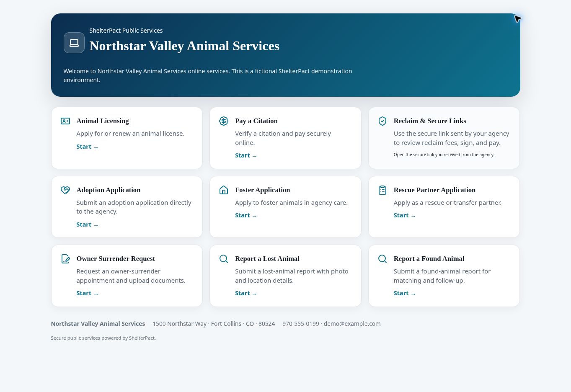Viewport: 571px width, 392px height.
Task: Click the footer address 1500 Northstar Way
Action: click(214, 324)
